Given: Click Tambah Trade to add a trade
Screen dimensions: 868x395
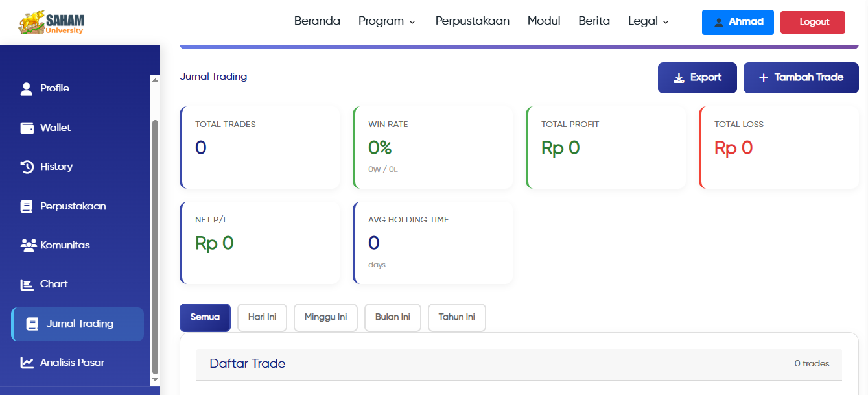Looking at the screenshot, I should click(801, 77).
